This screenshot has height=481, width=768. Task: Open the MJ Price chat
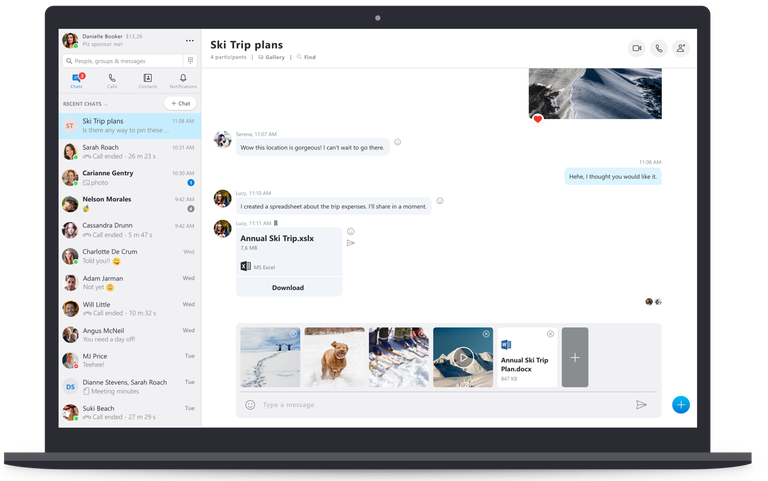point(130,361)
